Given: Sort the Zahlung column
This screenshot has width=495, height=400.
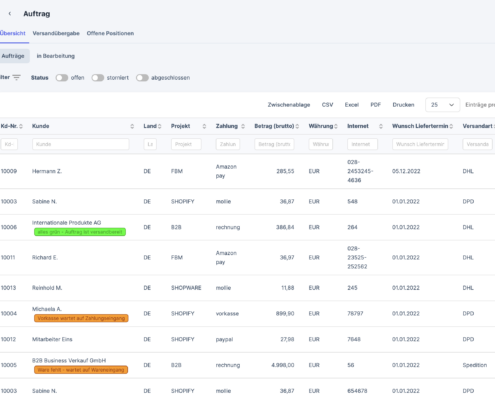Looking at the screenshot, I should coord(243,126).
